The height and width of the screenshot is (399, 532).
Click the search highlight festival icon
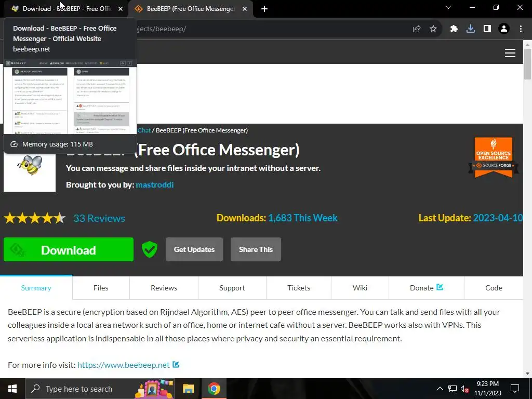tap(154, 389)
